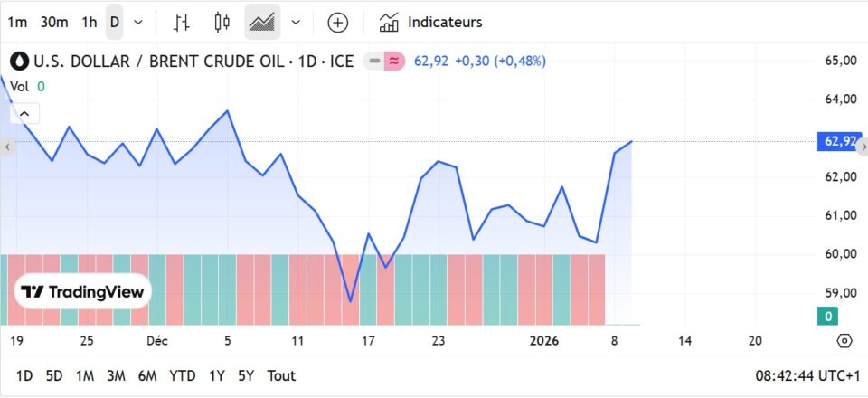This screenshot has width=868, height=398.
Task: Open chart settings hexagon icon near time axis
Action: click(844, 341)
